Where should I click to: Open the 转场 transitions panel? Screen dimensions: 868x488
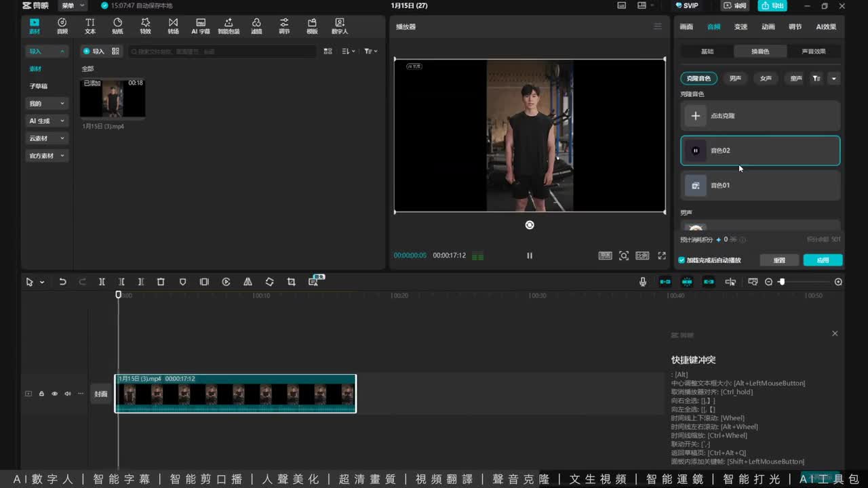click(173, 26)
